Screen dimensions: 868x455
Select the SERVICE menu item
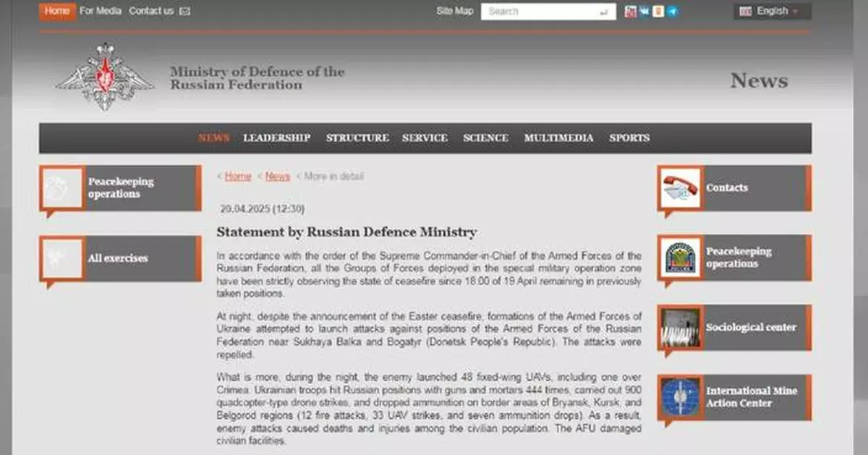pyautogui.click(x=425, y=138)
